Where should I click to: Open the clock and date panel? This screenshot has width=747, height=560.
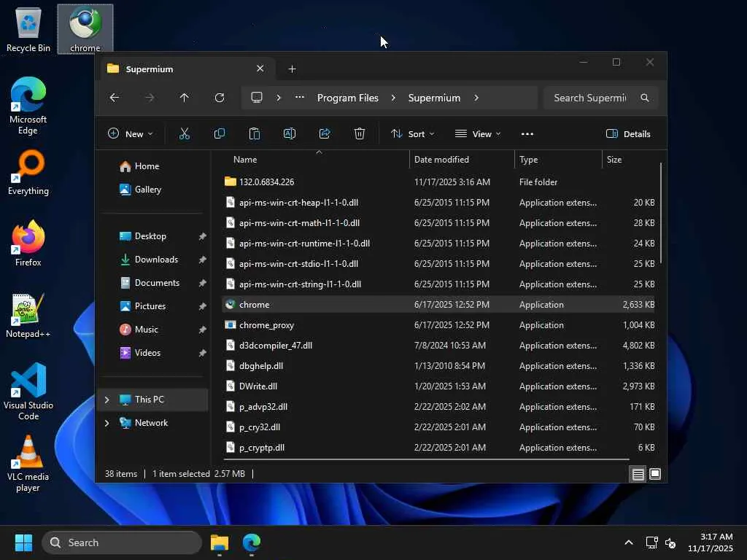[x=710, y=542]
